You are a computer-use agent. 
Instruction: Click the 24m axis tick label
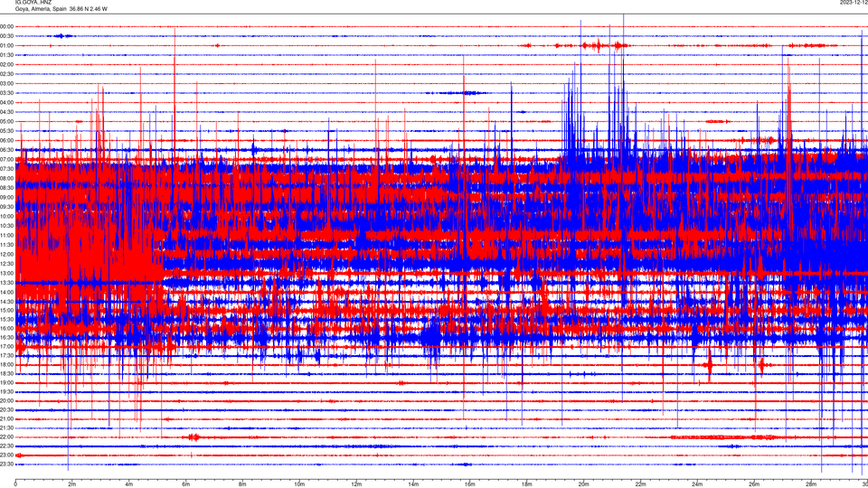pos(697,484)
